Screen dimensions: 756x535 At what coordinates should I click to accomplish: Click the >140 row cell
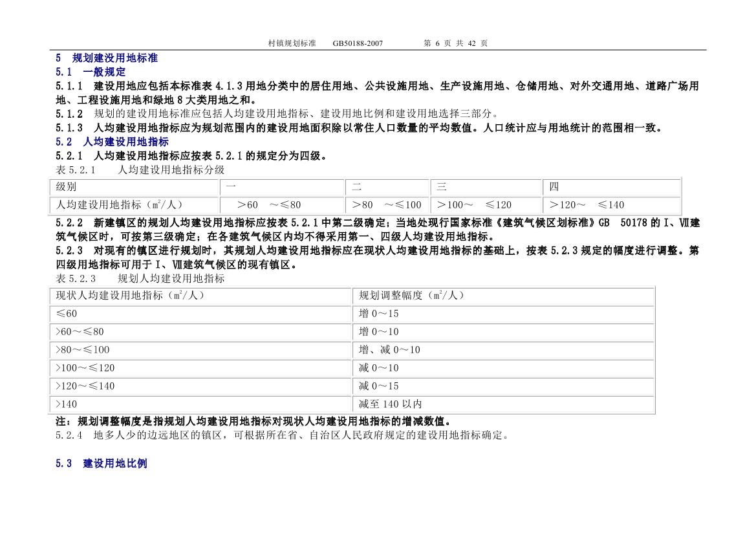tap(200, 404)
